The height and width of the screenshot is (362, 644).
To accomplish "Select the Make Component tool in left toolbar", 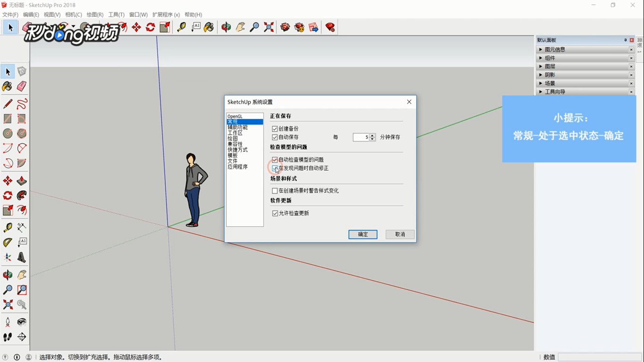I will [x=22, y=72].
